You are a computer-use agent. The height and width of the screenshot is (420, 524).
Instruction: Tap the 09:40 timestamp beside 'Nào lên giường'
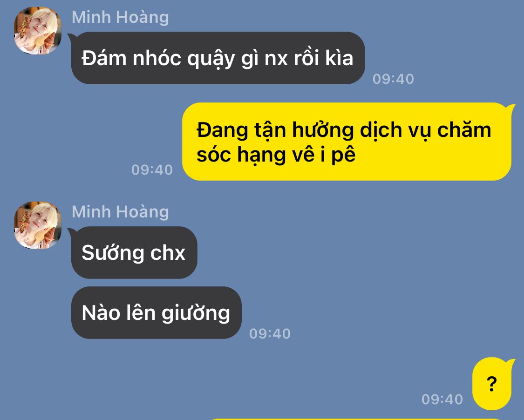coord(270,334)
